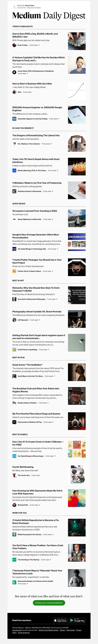Click the Mind Cafe publication icon
Image resolution: width=98 pixels, height=644 pixels.
point(14,219)
